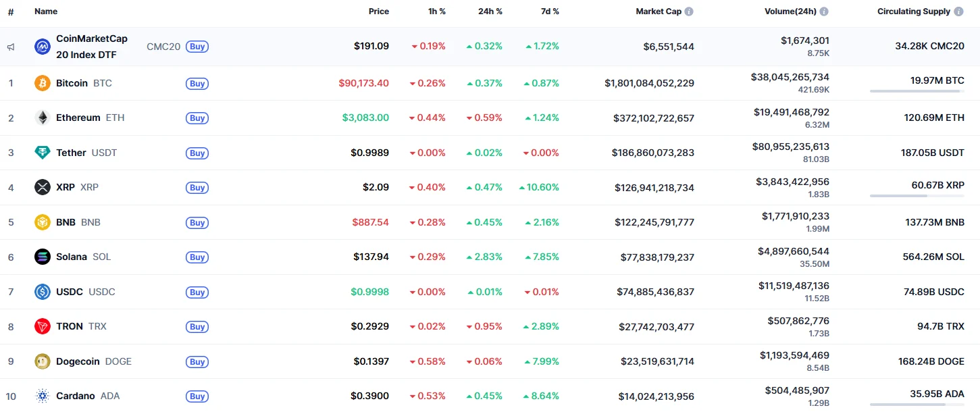Screen dimensions: 980x412
Task: Click the Bitcoin circulating supply progress bar
Action: (917, 91)
